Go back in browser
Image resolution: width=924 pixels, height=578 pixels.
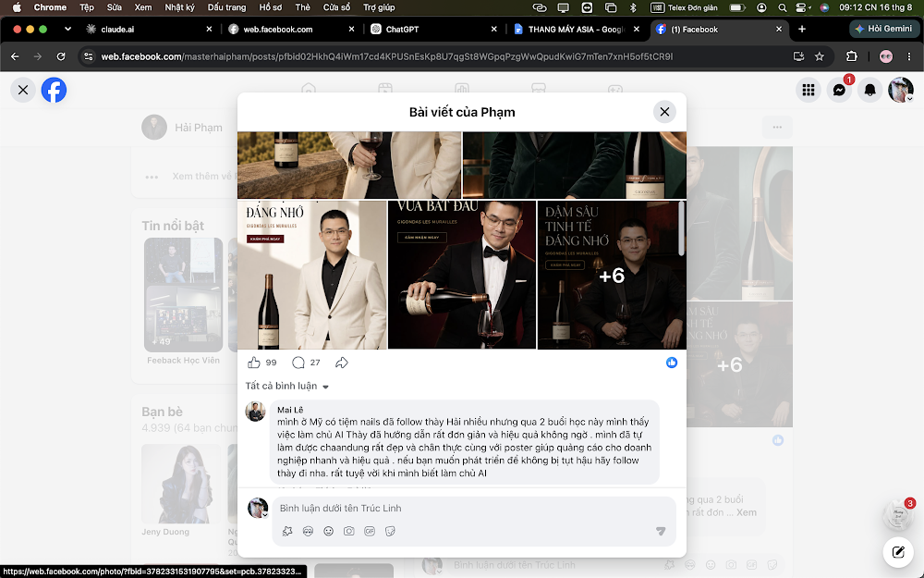click(16, 56)
